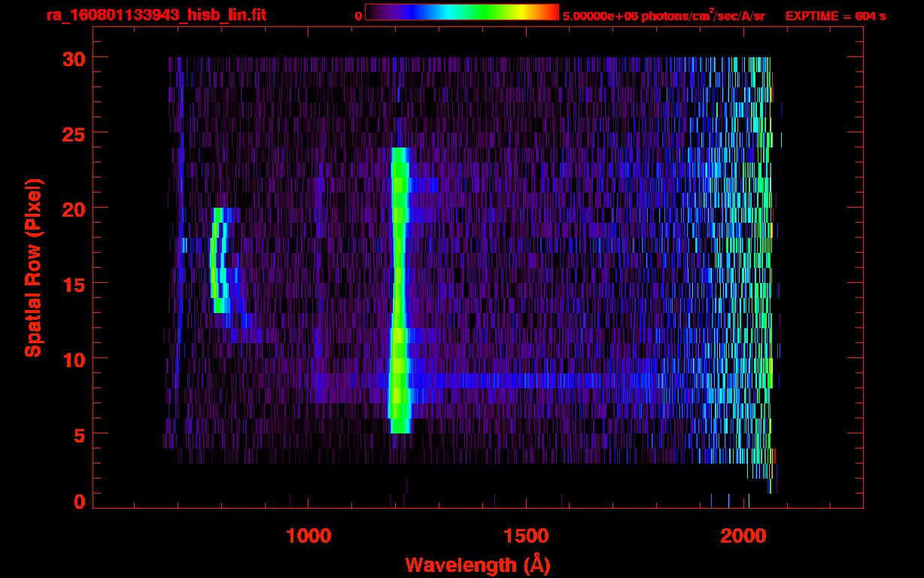This screenshot has height=578, width=924.
Task: Click the 5.00000e+06 photons/cm²/sec/Å/sr label
Action: 664,15
